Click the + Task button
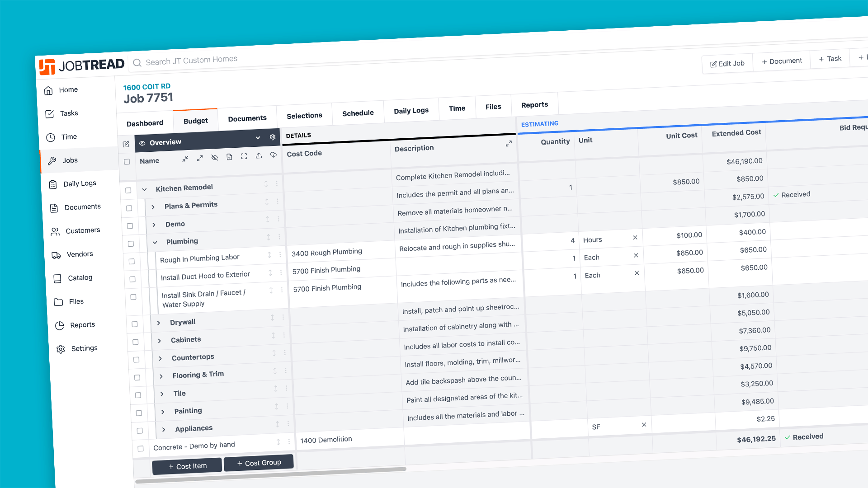The height and width of the screenshot is (488, 868). tap(830, 59)
